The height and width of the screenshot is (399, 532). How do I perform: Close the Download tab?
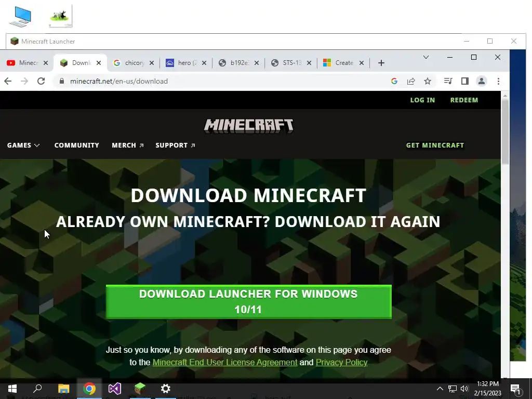coord(99,63)
